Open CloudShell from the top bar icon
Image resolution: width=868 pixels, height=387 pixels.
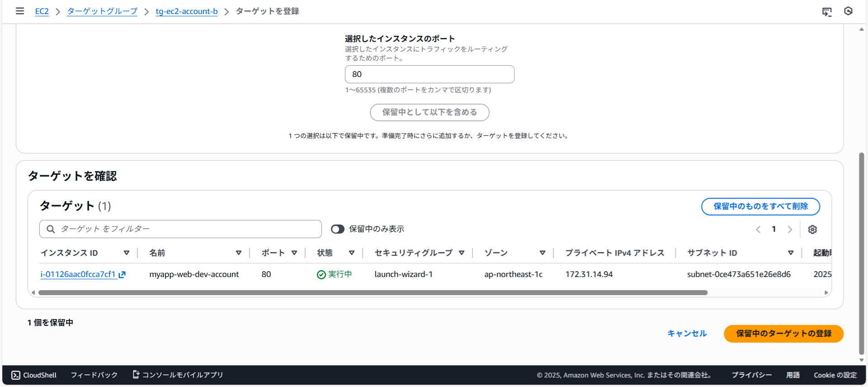(826, 12)
